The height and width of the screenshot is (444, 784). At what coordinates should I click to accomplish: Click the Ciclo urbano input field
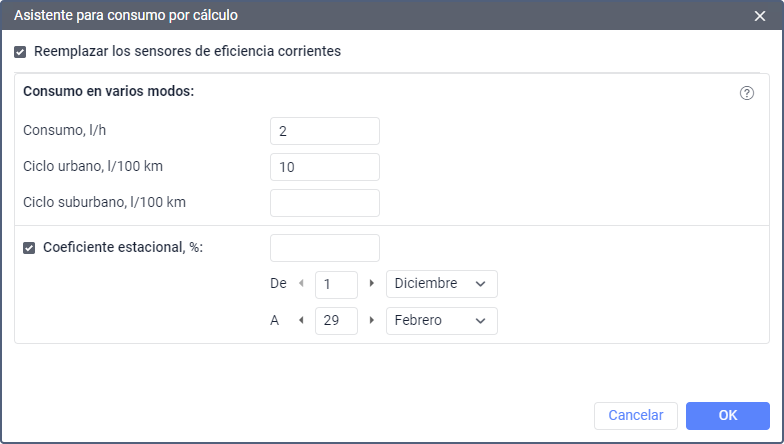[324, 167]
